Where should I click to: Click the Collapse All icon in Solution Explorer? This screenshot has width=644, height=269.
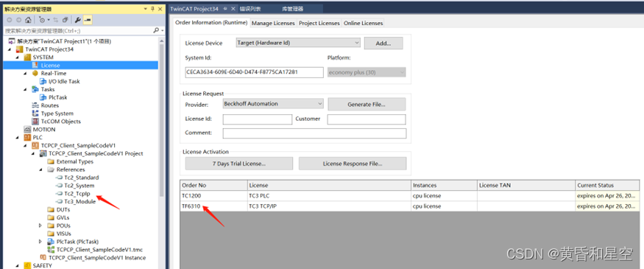pos(65,20)
